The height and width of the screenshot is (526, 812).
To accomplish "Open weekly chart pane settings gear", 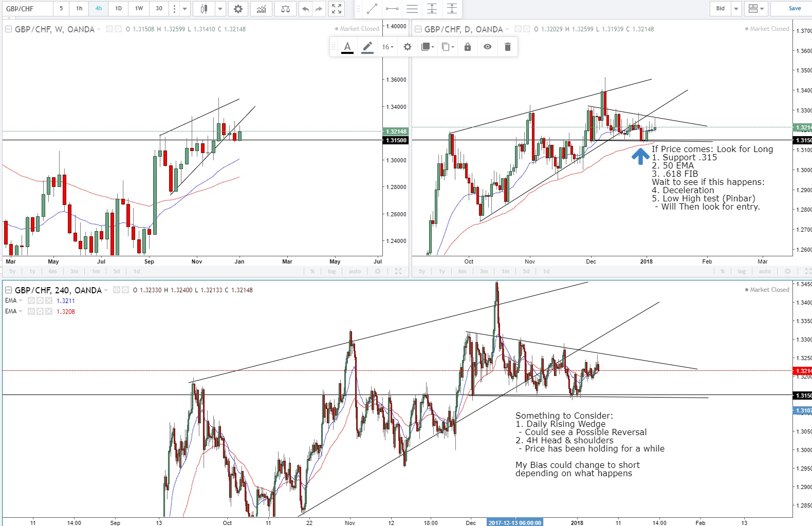I will (378, 271).
